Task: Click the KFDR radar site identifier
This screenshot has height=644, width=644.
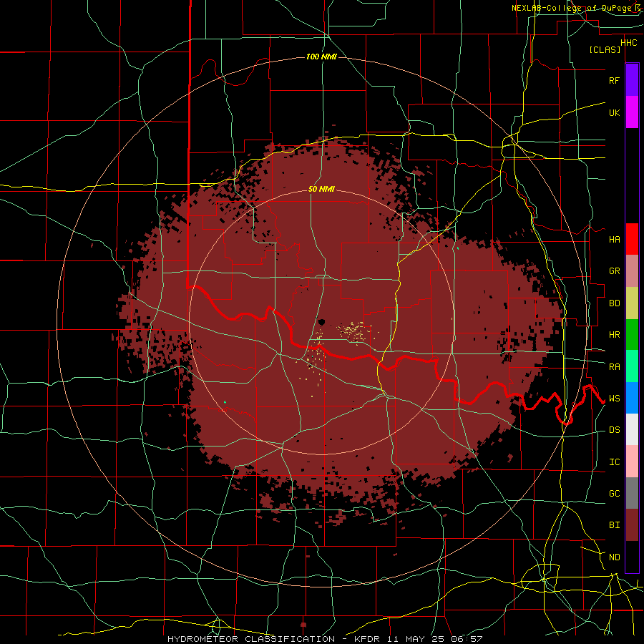Action: pyautogui.click(x=368, y=639)
